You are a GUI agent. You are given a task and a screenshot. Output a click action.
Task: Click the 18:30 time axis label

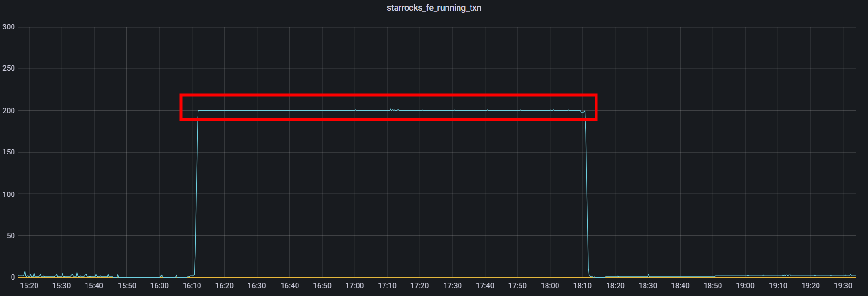[x=648, y=286]
